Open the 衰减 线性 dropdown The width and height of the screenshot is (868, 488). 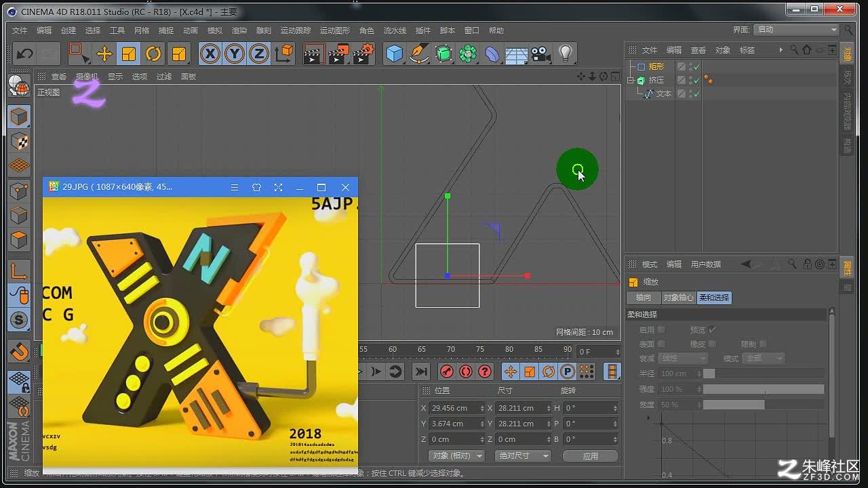point(683,358)
